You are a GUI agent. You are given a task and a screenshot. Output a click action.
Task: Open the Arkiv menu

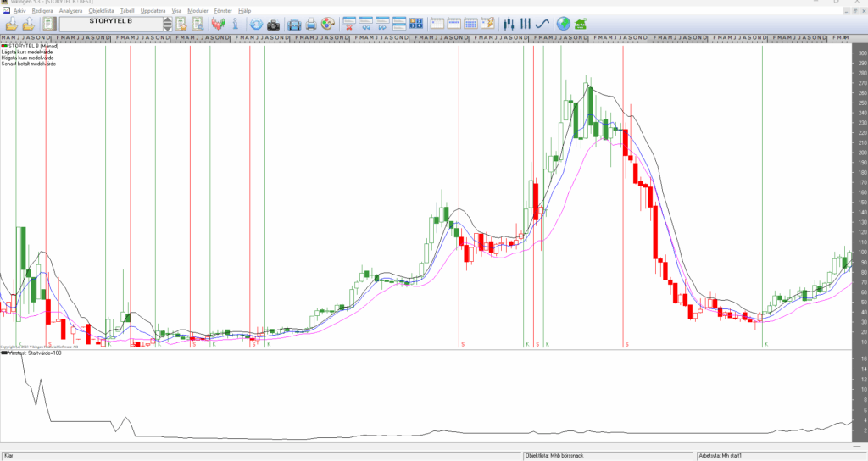click(19, 10)
